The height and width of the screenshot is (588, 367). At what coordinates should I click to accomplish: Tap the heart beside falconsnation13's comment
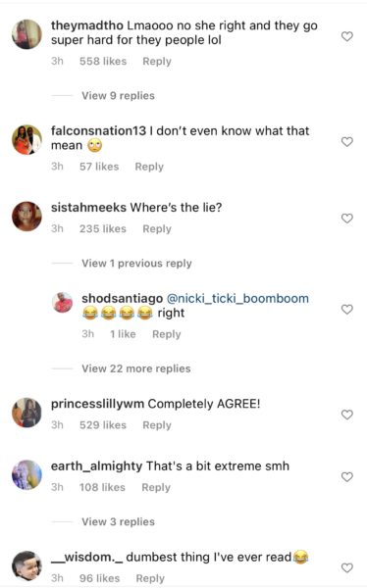point(346,142)
